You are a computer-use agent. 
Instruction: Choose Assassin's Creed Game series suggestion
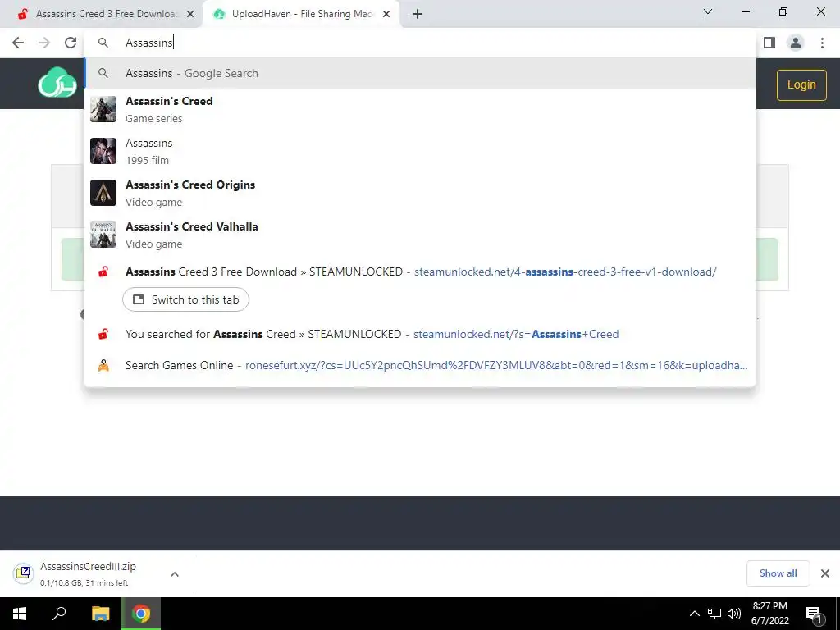(420, 109)
